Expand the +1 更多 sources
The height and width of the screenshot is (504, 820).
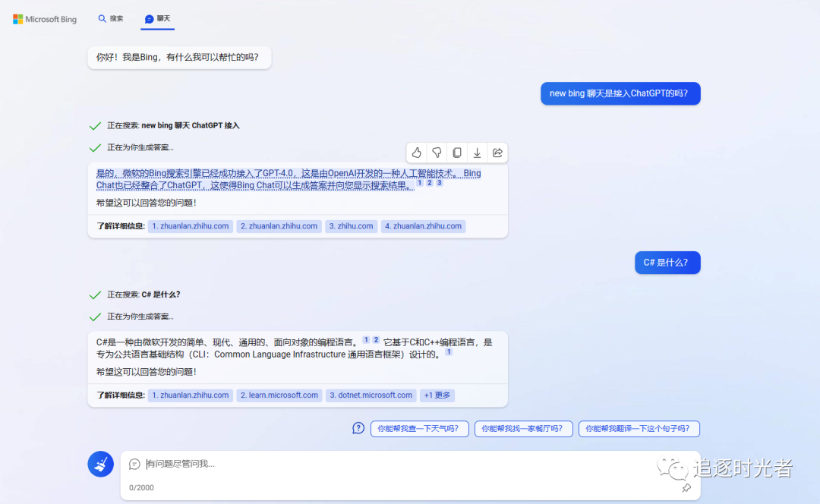click(x=437, y=395)
